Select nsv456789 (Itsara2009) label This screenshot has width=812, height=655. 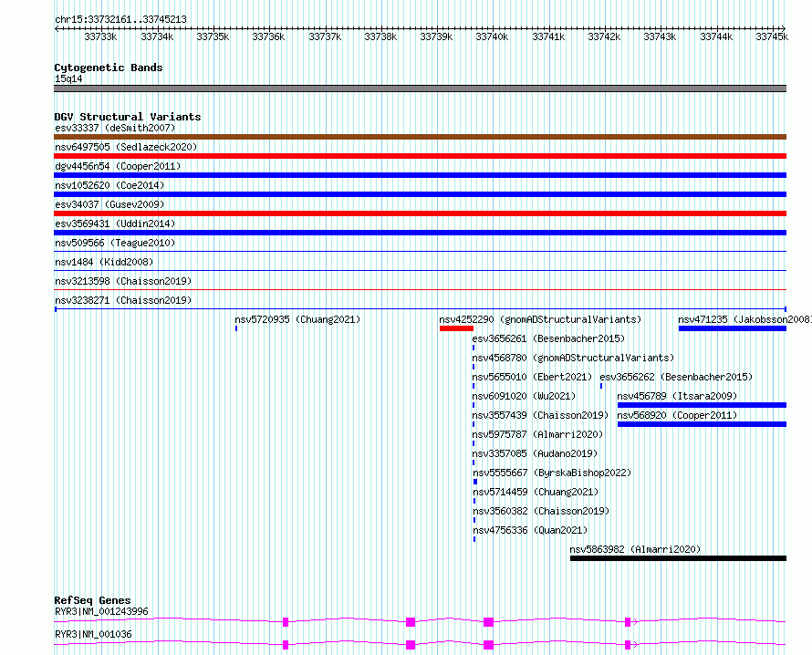[x=677, y=396]
